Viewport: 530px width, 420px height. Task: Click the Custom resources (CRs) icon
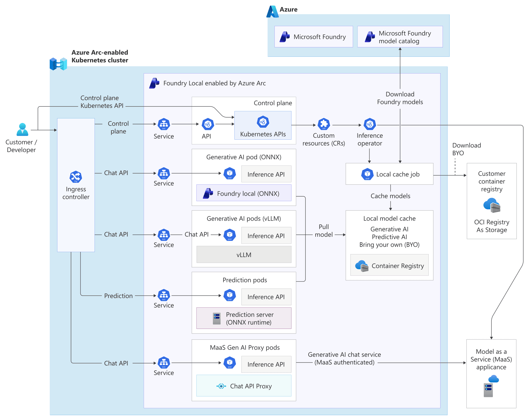324,124
